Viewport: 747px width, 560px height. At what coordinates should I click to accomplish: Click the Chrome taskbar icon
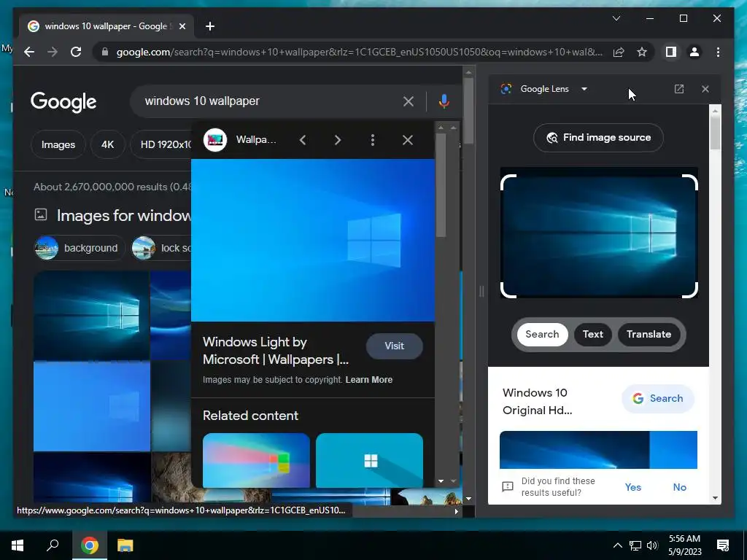click(x=89, y=545)
